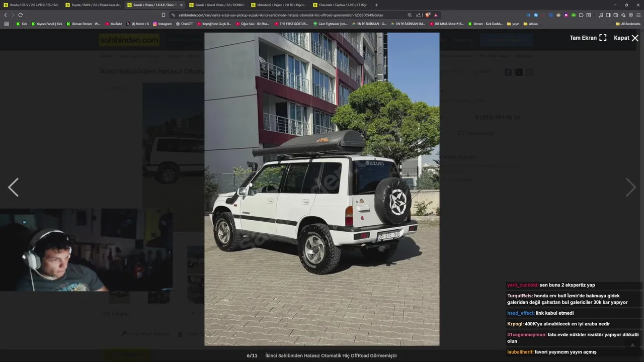Open the browser hamburger menu
Screen dimensions: 644x362
(x=638, y=15)
